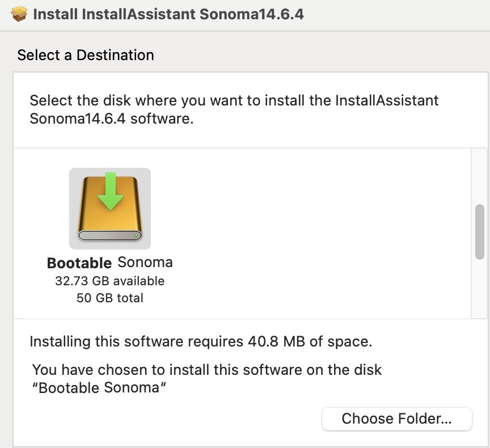Click the "Select a Destination" heading
The image size is (490, 448).
[86, 55]
